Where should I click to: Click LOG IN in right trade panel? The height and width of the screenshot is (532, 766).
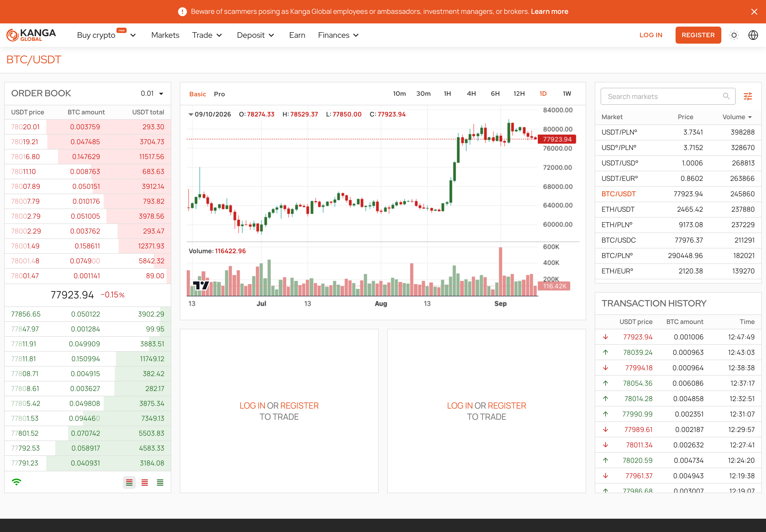click(x=460, y=406)
